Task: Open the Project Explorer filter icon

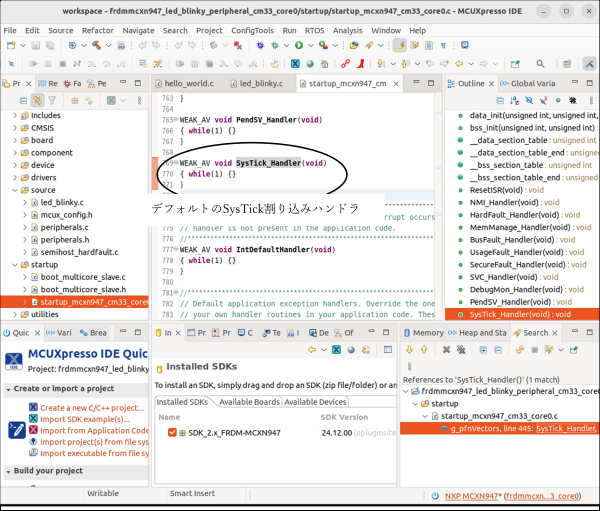Action: [52, 100]
